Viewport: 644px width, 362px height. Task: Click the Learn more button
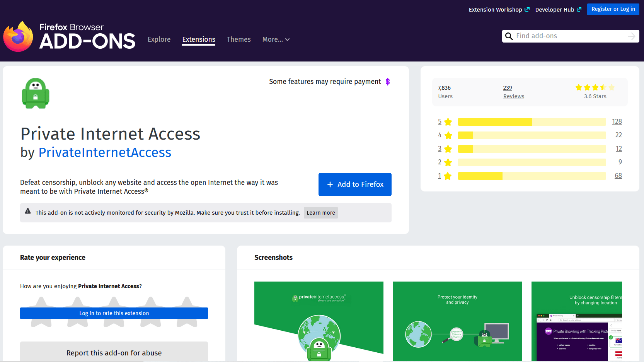tap(321, 213)
